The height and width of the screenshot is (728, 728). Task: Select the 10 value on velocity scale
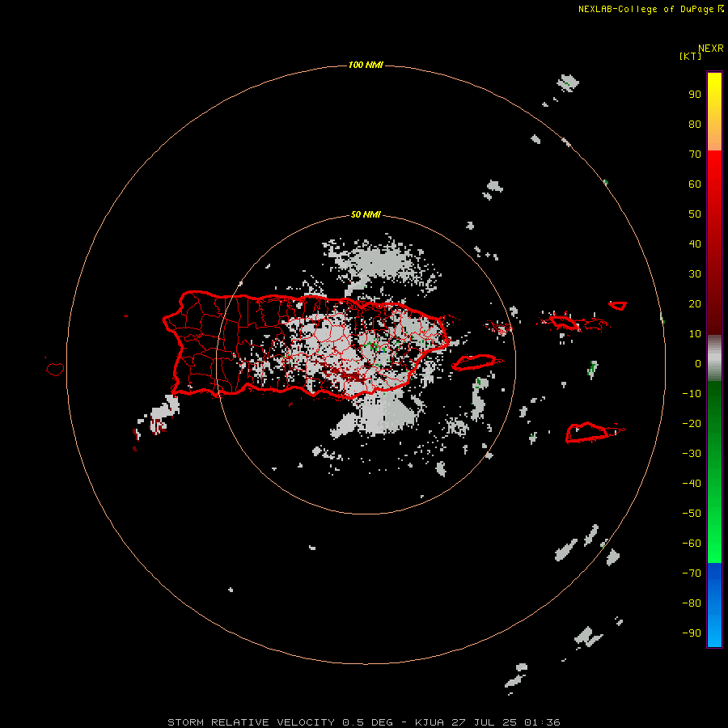[x=695, y=334]
